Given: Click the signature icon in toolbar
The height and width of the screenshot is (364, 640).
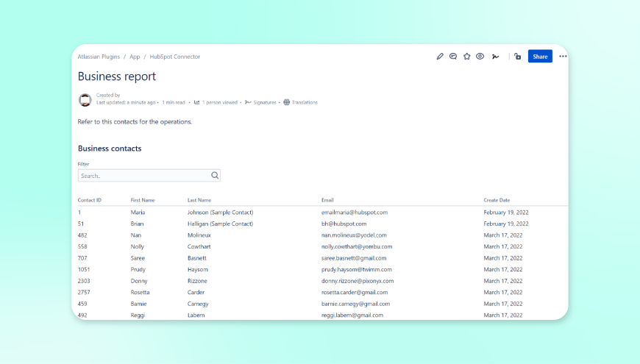Looking at the screenshot, I should (495, 57).
